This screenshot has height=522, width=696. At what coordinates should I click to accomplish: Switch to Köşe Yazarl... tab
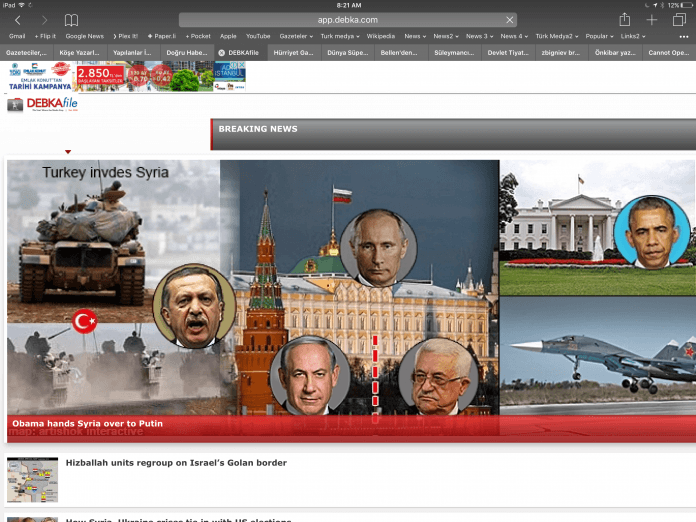(x=79, y=52)
